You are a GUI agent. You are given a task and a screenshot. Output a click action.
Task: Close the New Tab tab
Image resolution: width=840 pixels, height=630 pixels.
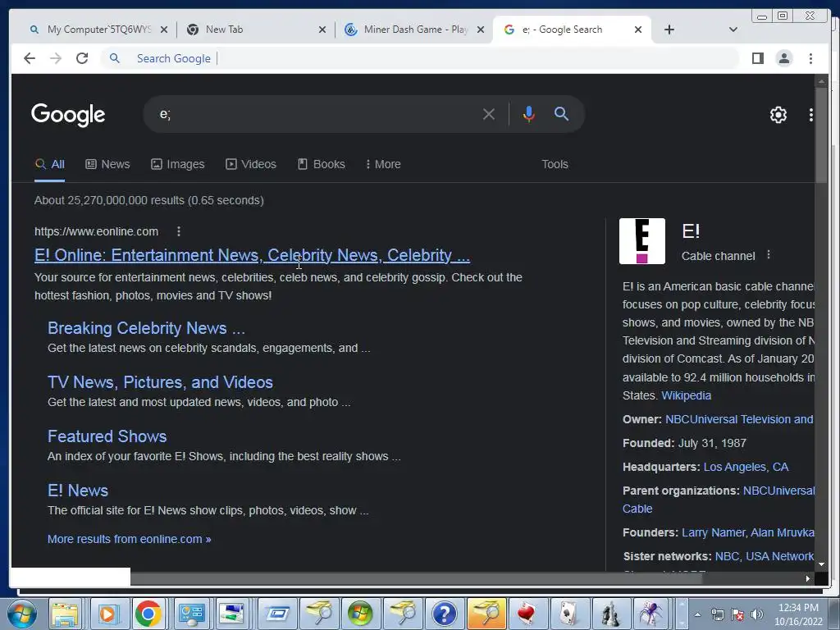322,30
